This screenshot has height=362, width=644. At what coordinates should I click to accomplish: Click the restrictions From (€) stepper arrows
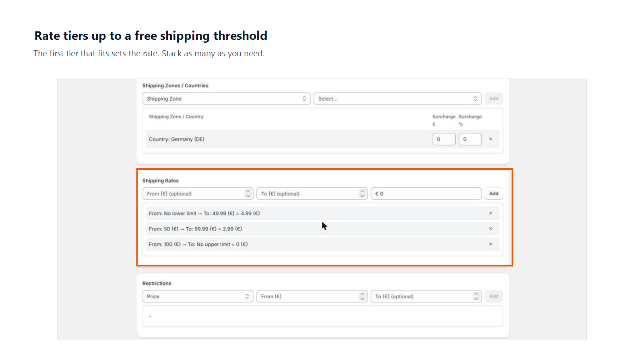362,296
